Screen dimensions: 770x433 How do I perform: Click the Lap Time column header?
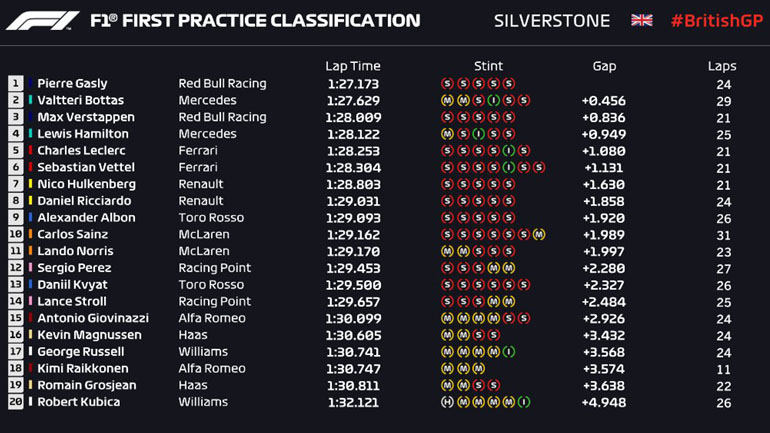[353, 66]
